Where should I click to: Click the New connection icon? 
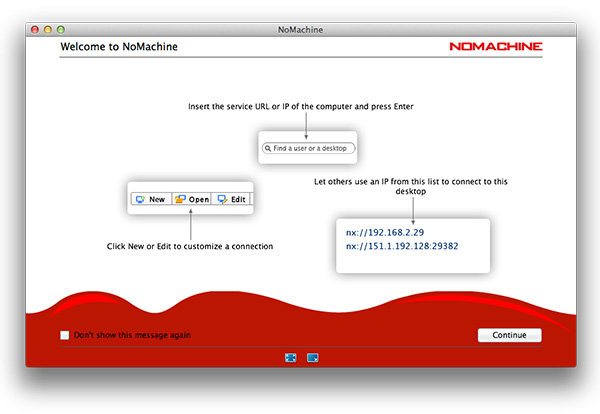(x=140, y=199)
